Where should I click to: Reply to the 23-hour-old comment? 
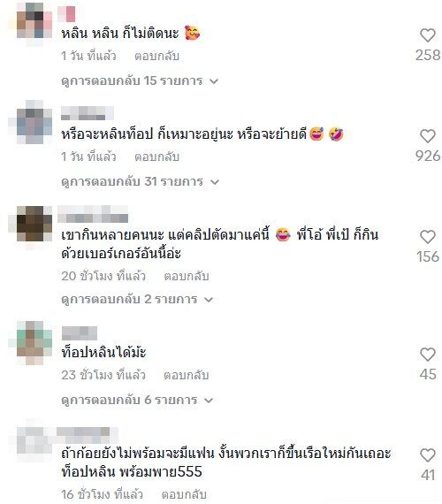pyautogui.click(x=187, y=375)
